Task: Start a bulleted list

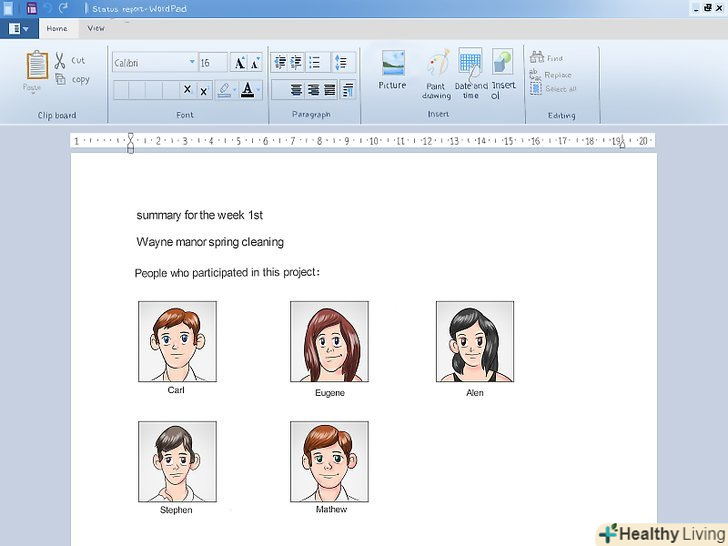Action: (314, 62)
